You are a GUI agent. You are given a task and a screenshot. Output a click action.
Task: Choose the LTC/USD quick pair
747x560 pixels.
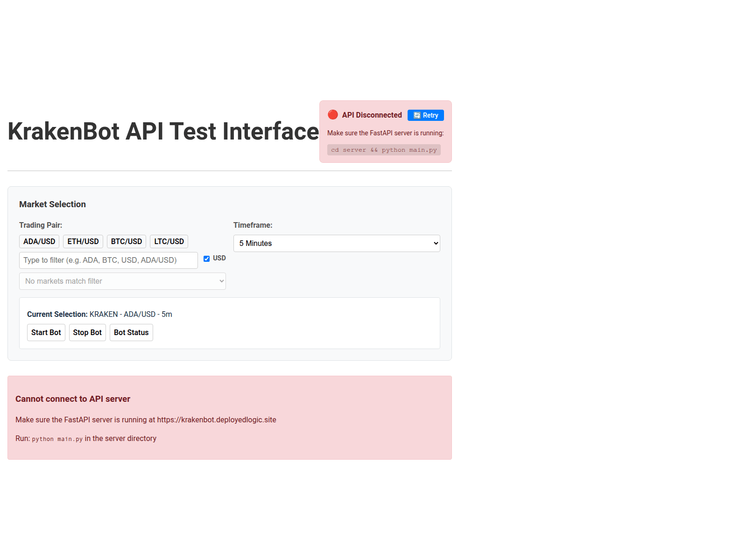(169, 241)
